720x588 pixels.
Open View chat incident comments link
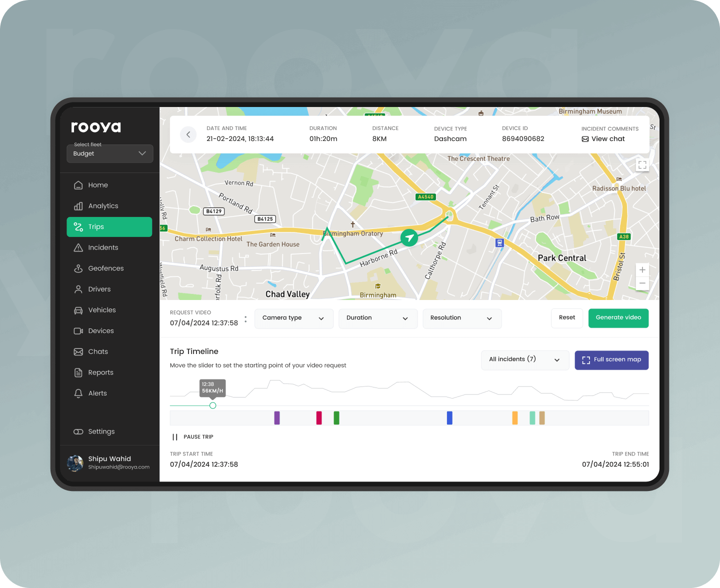click(603, 139)
